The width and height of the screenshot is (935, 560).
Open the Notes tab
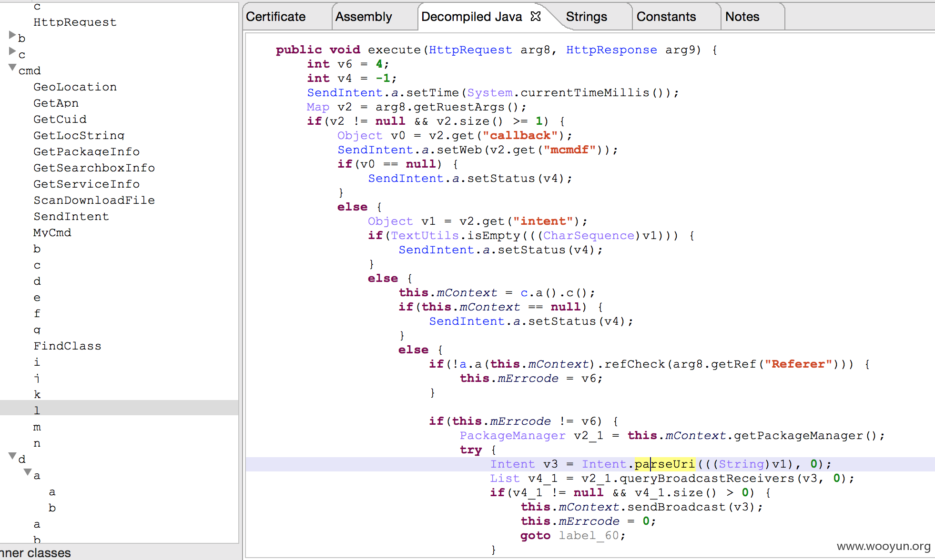(x=742, y=17)
